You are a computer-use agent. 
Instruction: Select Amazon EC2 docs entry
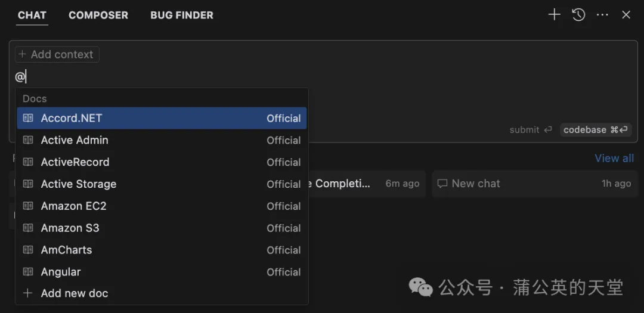tap(162, 206)
